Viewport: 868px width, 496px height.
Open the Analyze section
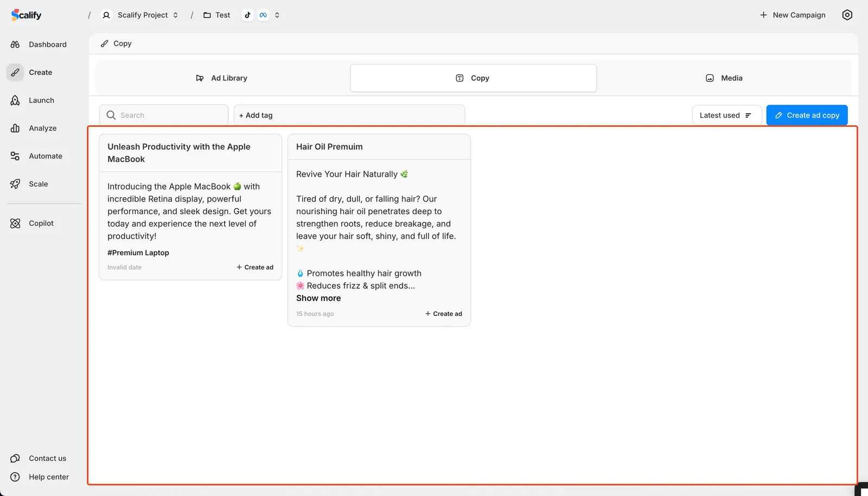coord(42,128)
